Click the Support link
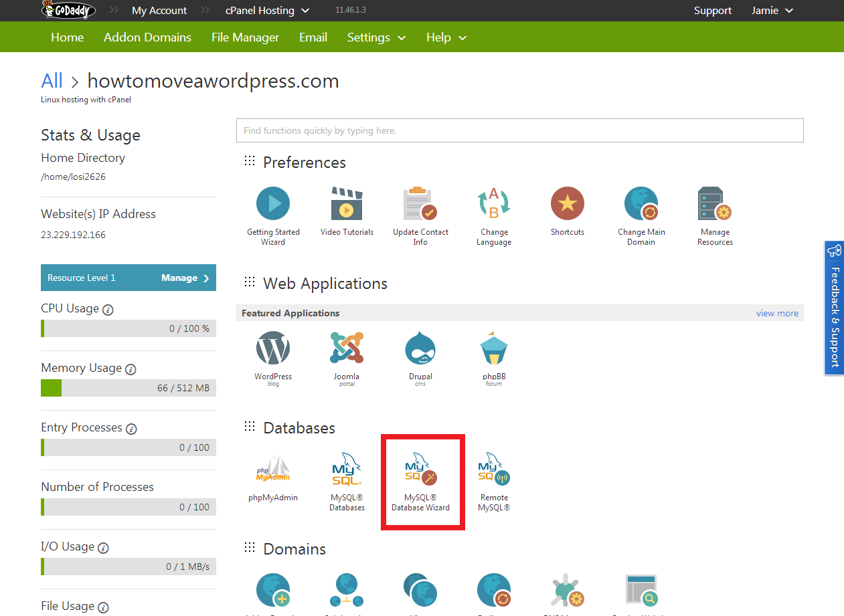This screenshot has height=616, width=844. pos(713,11)
